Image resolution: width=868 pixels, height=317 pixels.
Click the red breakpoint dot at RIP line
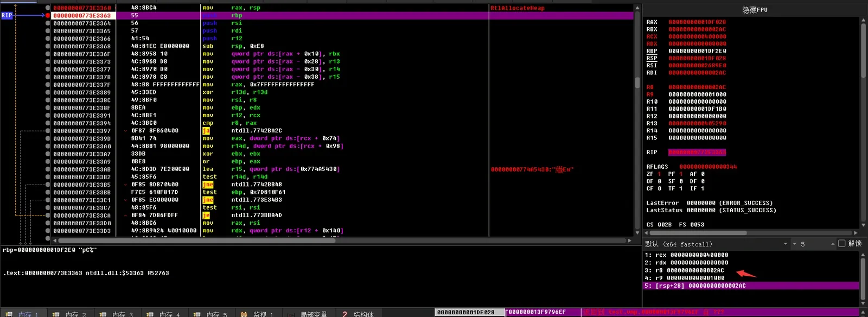coord(48,16)
